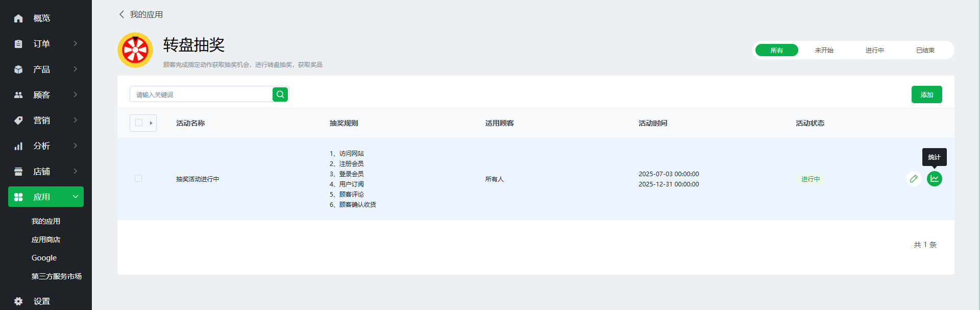Viewport: 980px width, 310px height.
Task: Click the pencil edit icon for the activity
Action: pos(914,179)
